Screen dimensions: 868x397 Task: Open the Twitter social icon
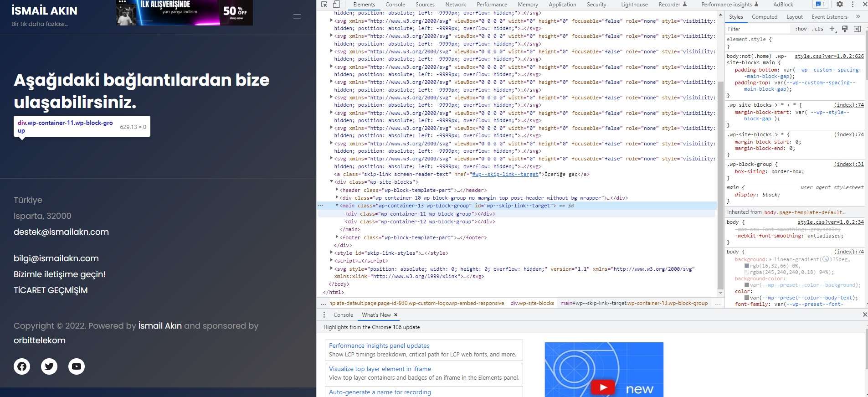click(x=49, y=366)
